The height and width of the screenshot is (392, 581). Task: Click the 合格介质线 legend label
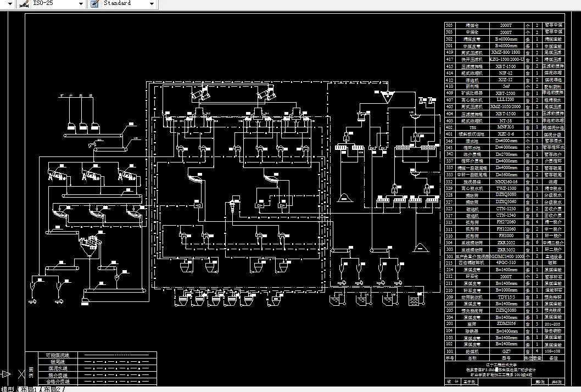coord(58,381)
